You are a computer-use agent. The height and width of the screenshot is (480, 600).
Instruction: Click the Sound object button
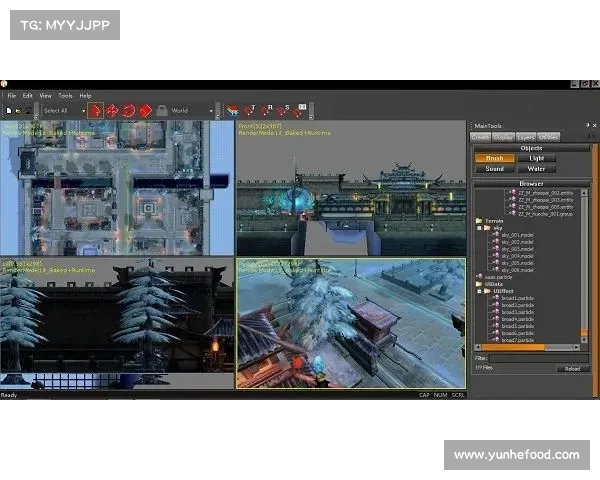(x=494, y=169)
